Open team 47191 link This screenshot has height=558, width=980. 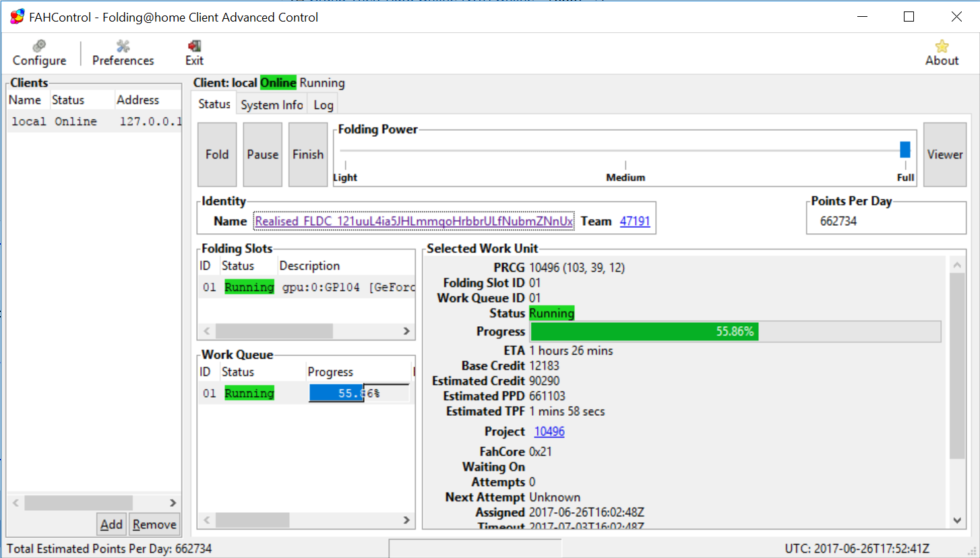click(x=635, y=221)
